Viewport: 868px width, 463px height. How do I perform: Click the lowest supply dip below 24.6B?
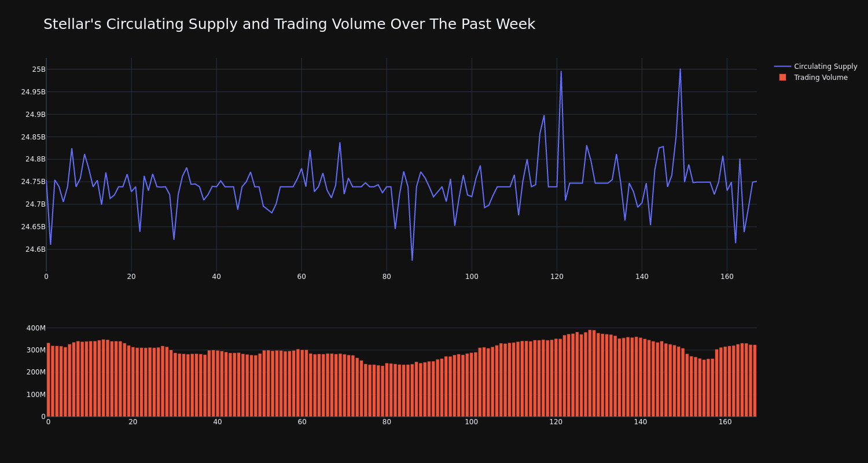pyautogui.click(x=412, y=260)
